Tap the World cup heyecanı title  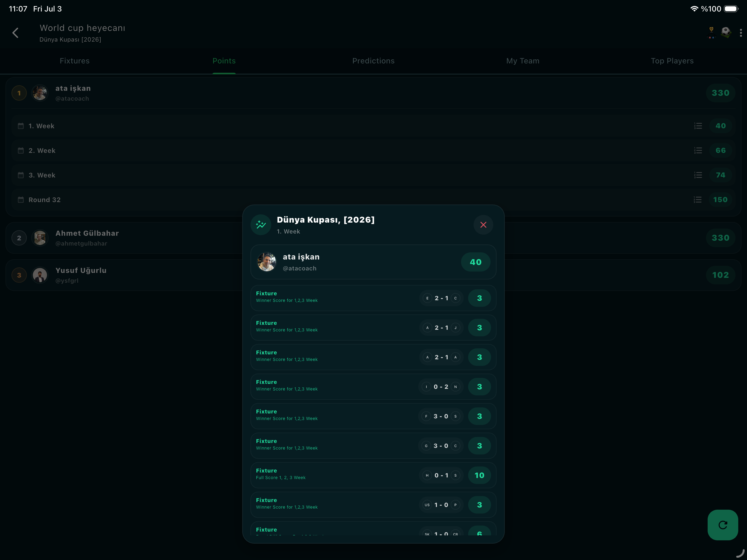[82, 28]
